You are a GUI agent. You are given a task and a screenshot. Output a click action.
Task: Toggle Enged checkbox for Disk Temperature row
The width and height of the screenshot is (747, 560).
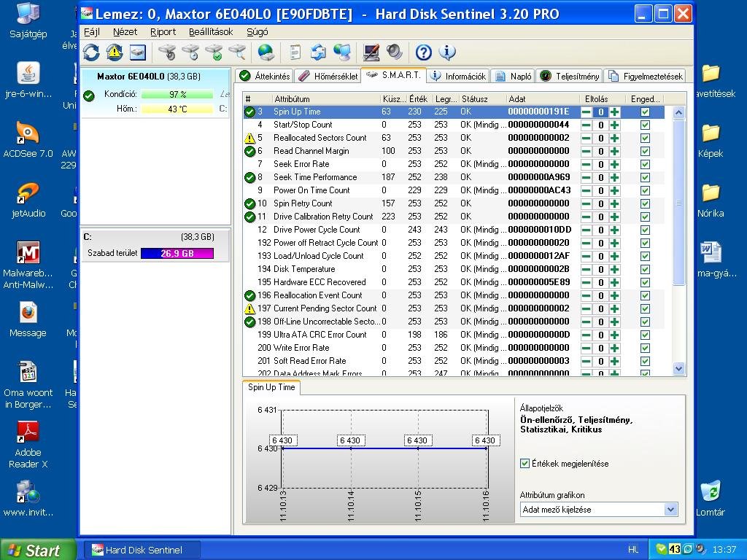[x=645, y=269]
